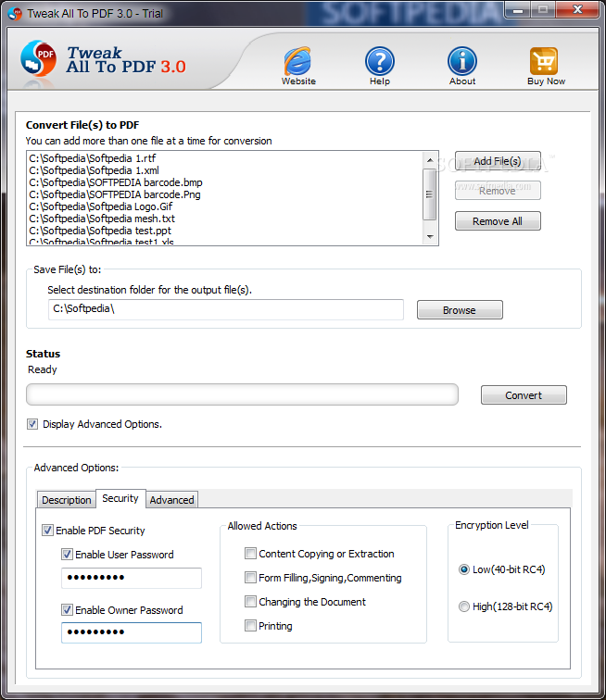The image size is (606, 700).
Task: Browse for the destination folder
Action: pos(460,310)
